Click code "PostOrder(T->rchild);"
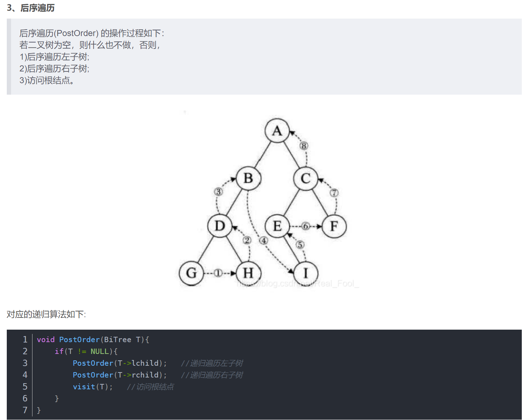 click(120, 375)
